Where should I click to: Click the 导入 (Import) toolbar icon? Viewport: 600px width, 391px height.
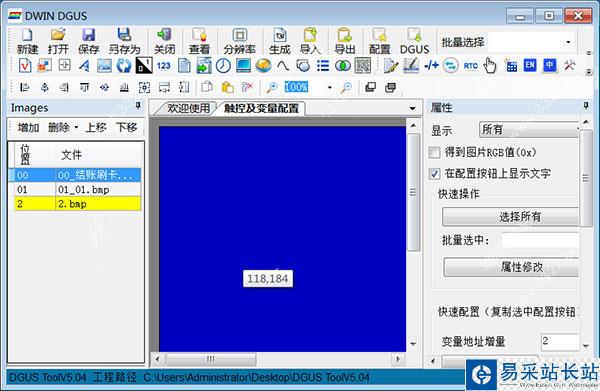[x=310, y=41]
